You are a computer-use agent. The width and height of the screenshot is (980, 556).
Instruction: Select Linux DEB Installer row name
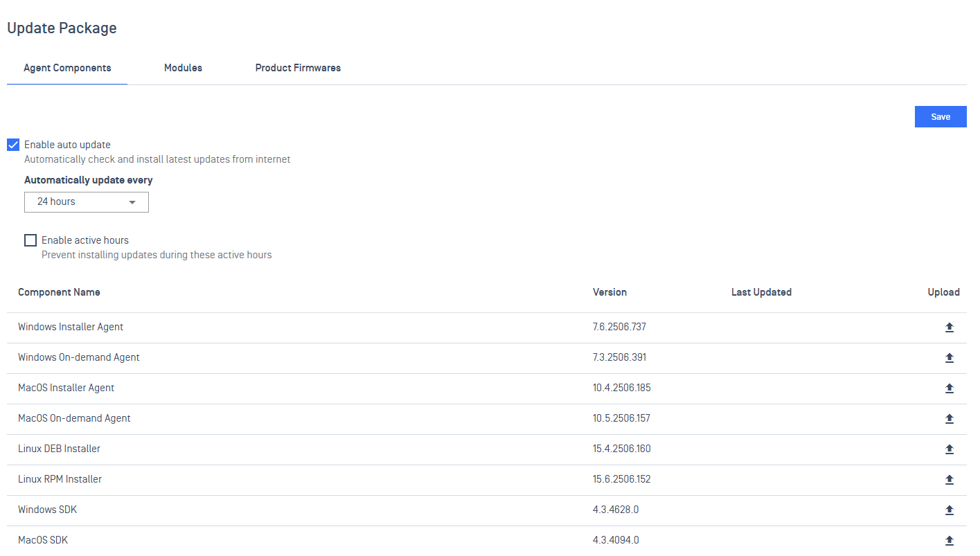[59, 449]
